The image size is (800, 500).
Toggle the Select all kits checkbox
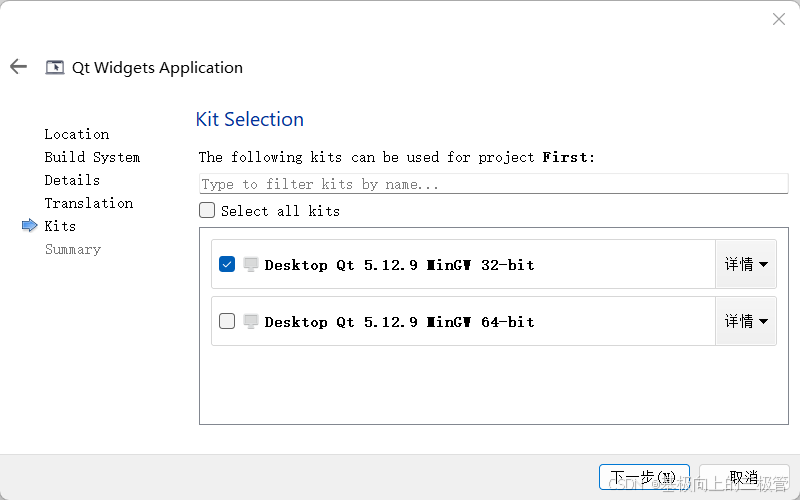point(207,210)
